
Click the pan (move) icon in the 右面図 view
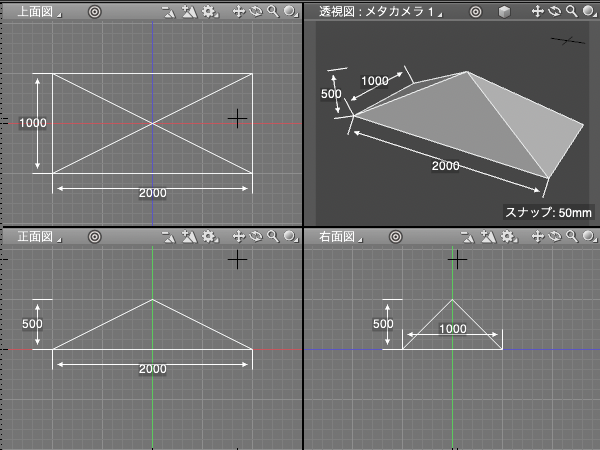pyautogui.click(x=539, y=237)
